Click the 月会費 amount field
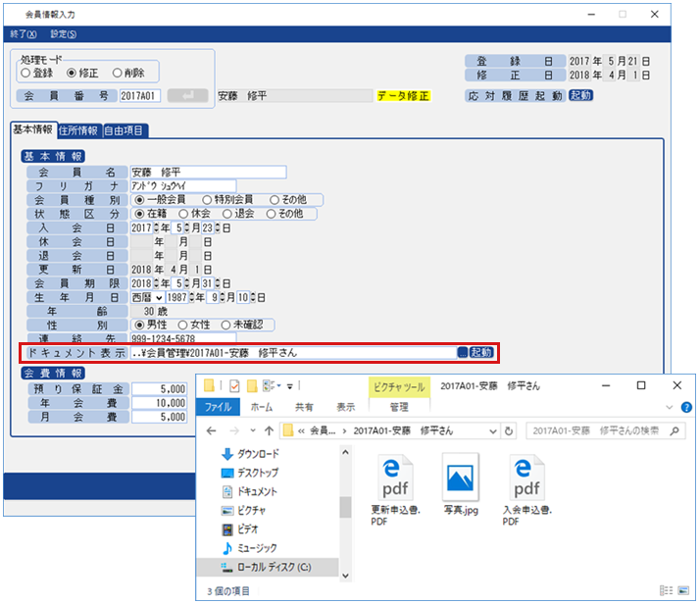The width and height of the screenshot is (700, 604). [159, 417]
